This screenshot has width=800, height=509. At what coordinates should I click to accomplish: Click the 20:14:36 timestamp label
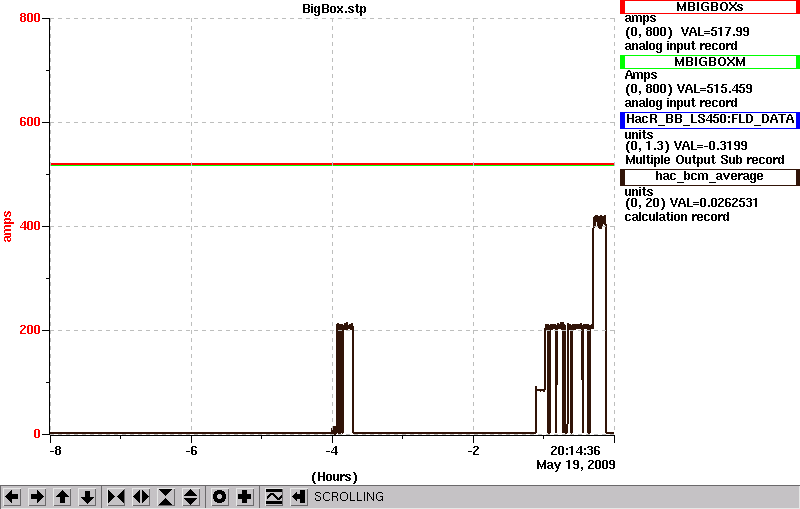pos(575,450)
